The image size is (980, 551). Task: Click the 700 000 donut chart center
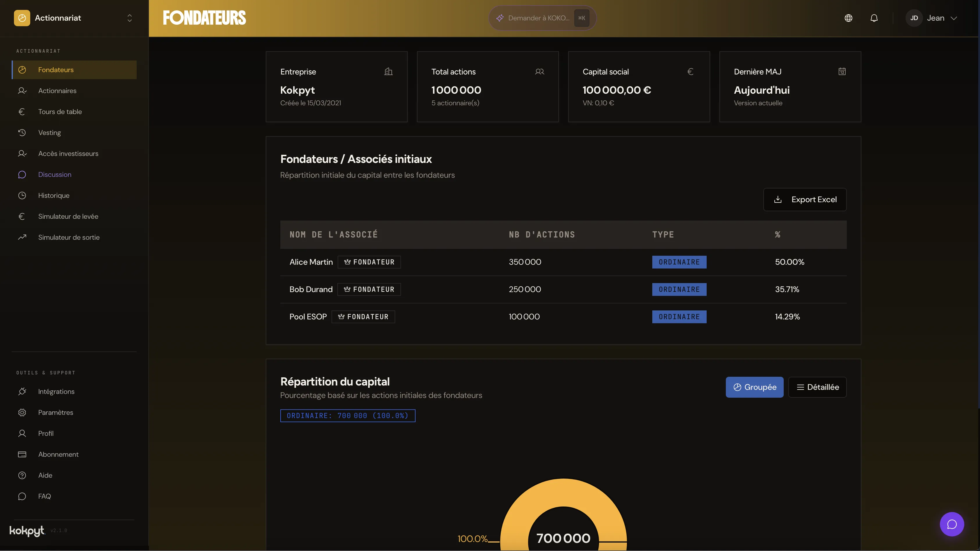(x=563, y=538)
